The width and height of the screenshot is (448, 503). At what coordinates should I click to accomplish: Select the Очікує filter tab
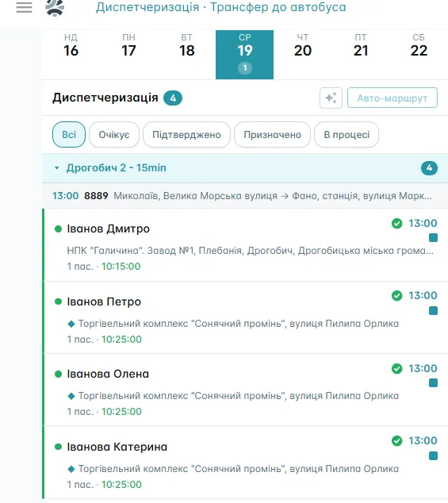pyautogui.click(x=114, y=134)
